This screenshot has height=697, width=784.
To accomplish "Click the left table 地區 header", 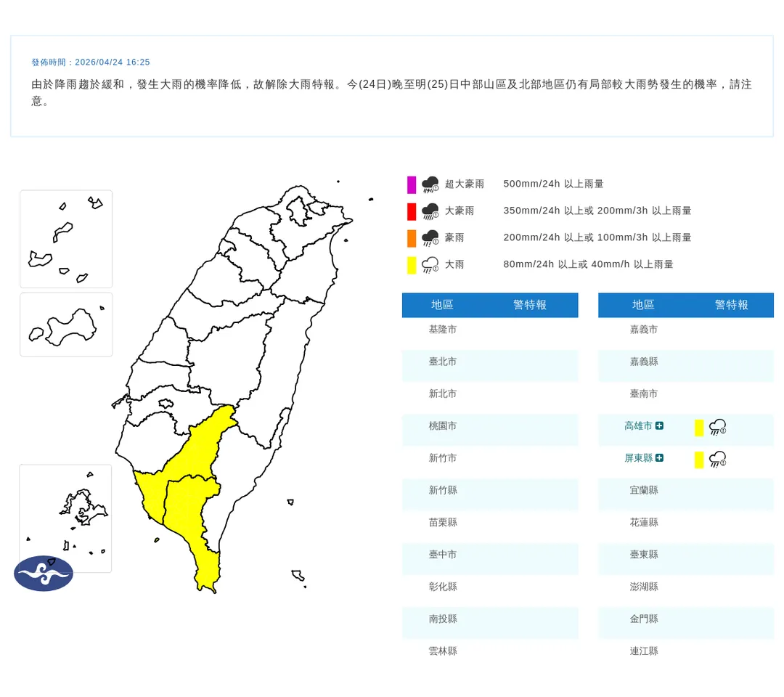I will [443, 305].
